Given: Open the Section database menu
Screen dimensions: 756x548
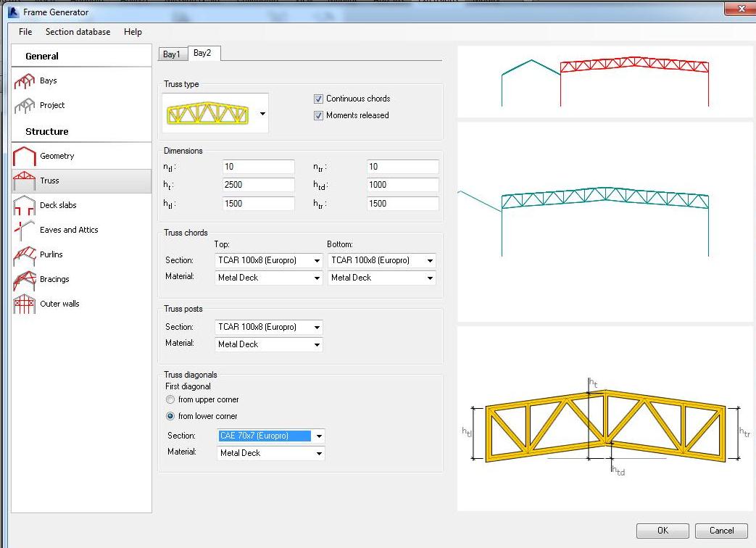Looking at the screenshot, I should tap(78, 32).
